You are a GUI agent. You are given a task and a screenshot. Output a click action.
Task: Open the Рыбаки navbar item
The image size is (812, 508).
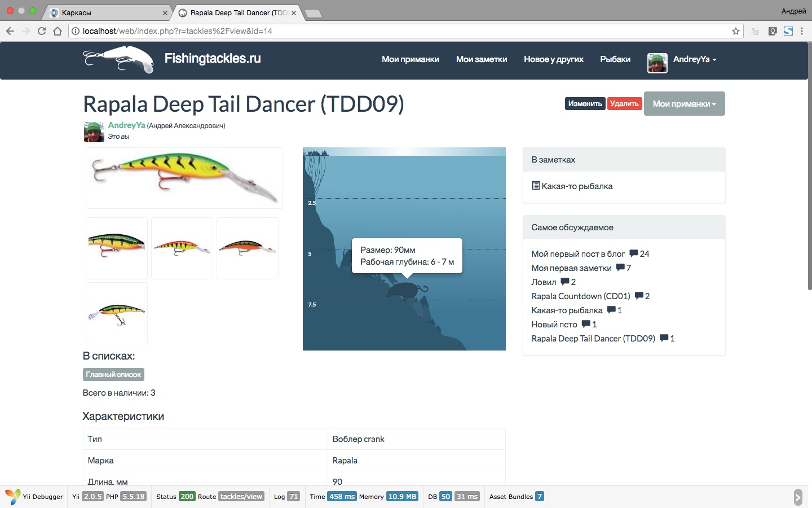click(x=615, y=59)
